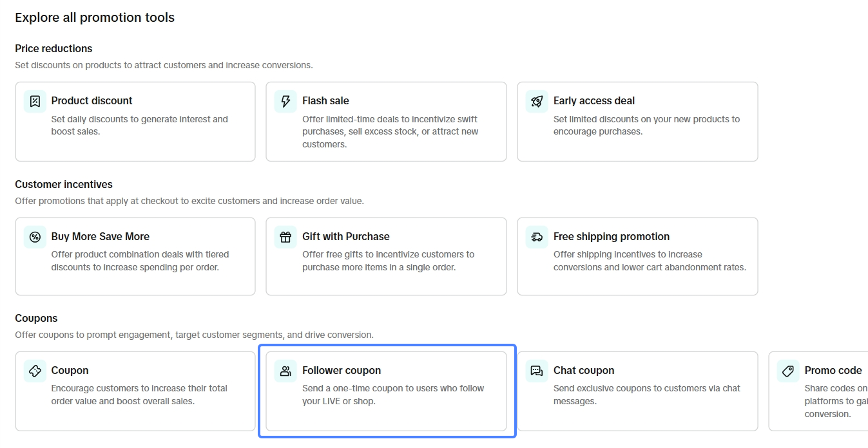Click the Chat coupon speech bubble icon
868x448 pixels.
click(537, 371)
